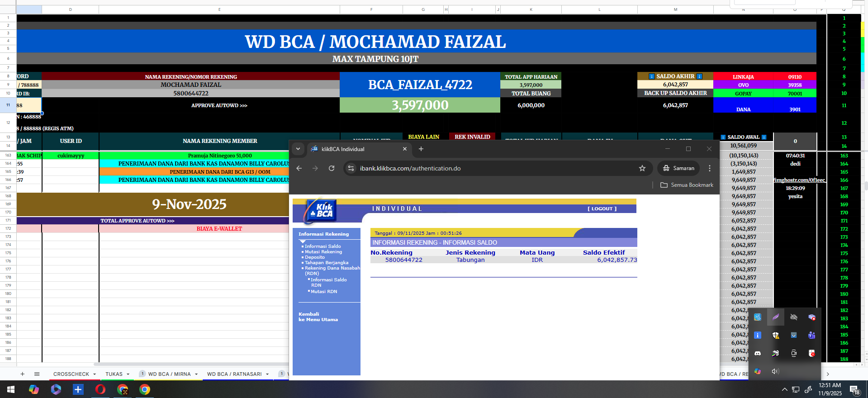Open the blue plus app on the taskbar
This screenshot has height=398, width=868.
point(78,389)
